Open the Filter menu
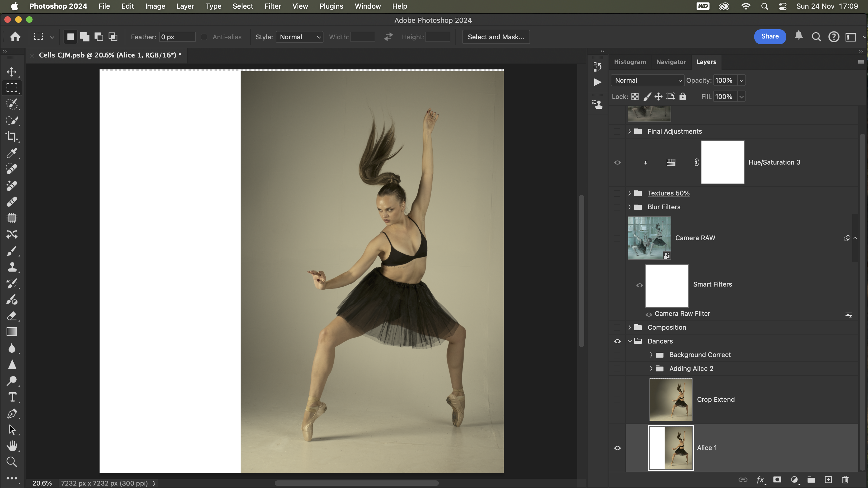The image size is (868, 488). point(273,6)
